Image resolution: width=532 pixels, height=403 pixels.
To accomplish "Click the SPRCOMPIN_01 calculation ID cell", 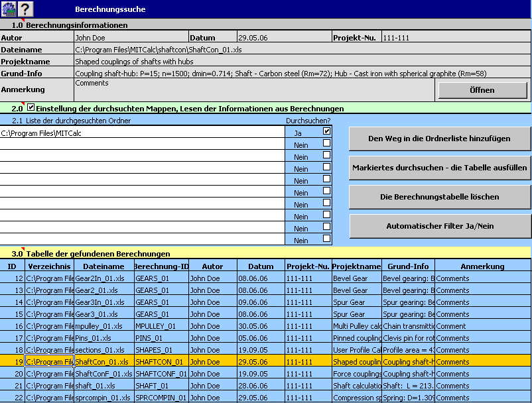I will [x=161, y=398].
